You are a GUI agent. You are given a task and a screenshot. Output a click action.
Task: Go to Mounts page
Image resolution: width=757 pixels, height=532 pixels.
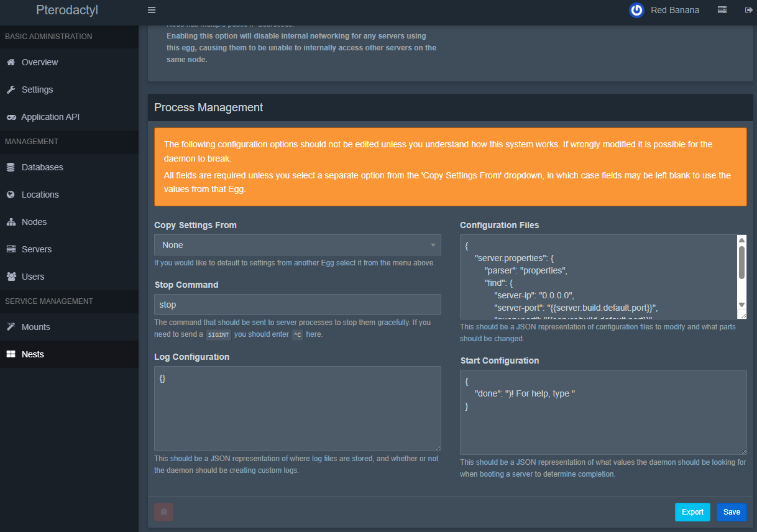[x=69, y=327]
